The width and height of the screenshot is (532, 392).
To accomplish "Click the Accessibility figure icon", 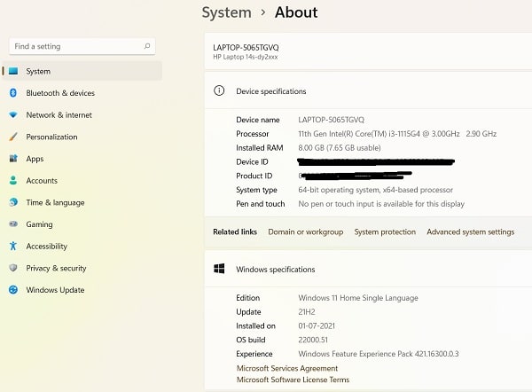I will (13, 246).
